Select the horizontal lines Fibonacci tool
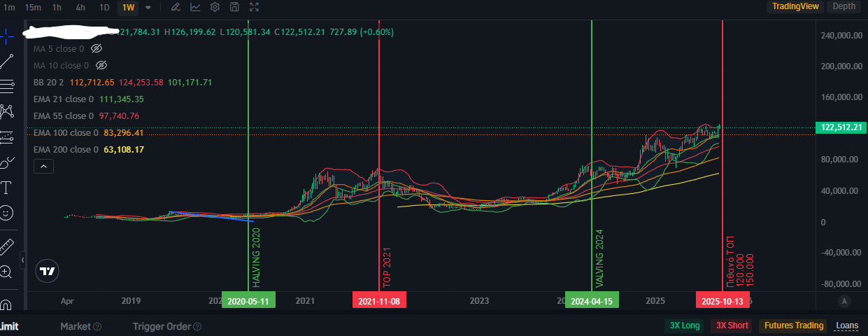Image resolution: width=868 pixels, height=336 pixels. [6, 86]
